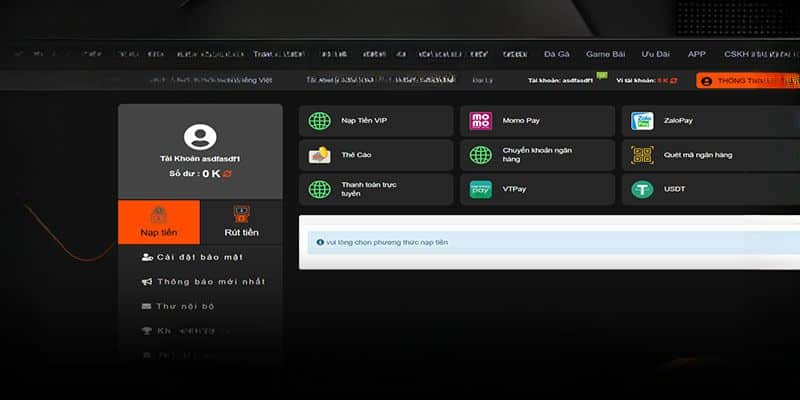The height and width of the screenshot is (400, 800).
Task: Click the Thẻ Cào card icon
Action: tap(320, 155)
